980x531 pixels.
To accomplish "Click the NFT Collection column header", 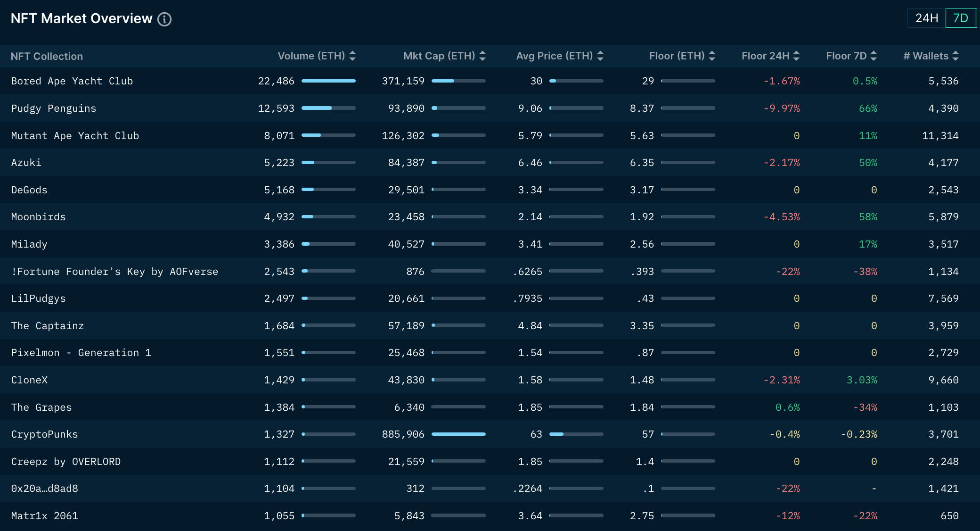I will pyautogui.click(x=47, y=56).
